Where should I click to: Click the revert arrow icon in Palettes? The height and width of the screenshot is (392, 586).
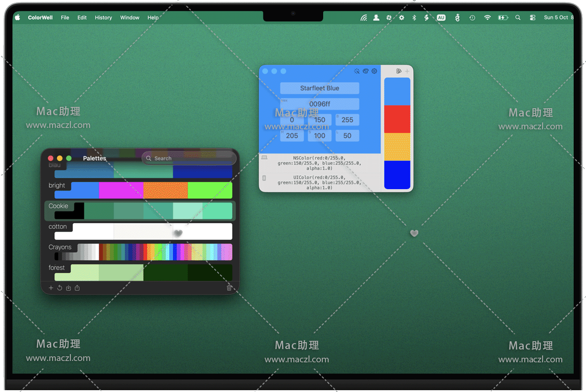click(59, 288)
